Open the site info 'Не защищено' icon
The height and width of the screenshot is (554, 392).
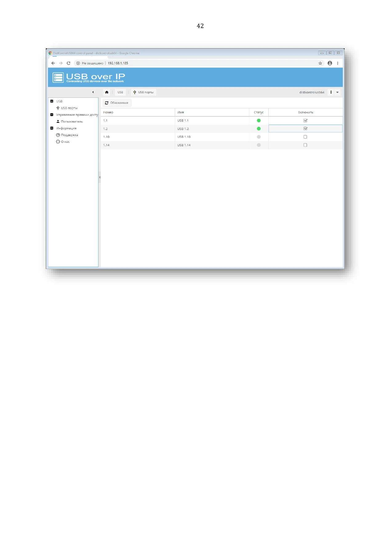[78, 63]
